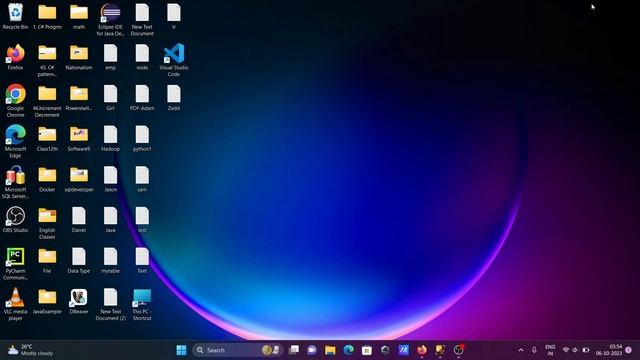Select the DBeaver desktop shortcut
This screenshot has width=640, height=360.
[79, 301]
